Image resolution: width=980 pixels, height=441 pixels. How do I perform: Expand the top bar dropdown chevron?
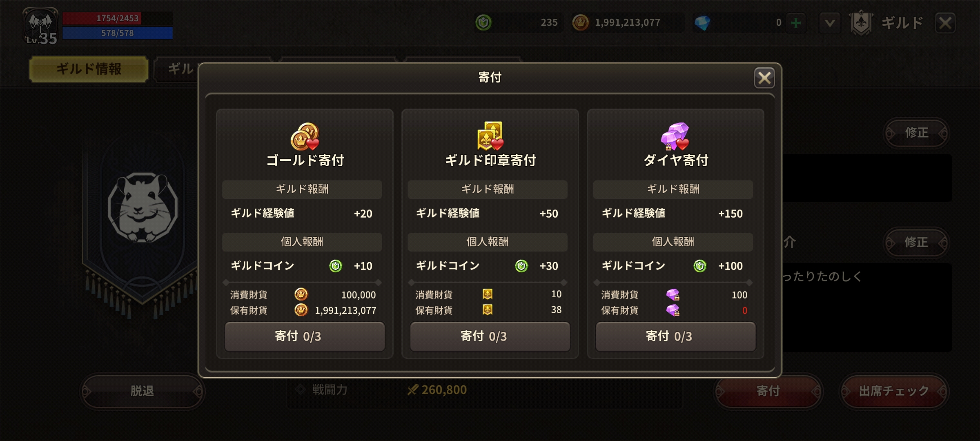pyautogui.click(x=830, y=23)
